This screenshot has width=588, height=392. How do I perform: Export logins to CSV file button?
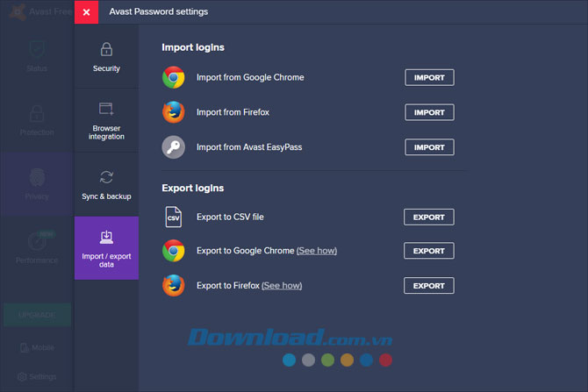429,217
